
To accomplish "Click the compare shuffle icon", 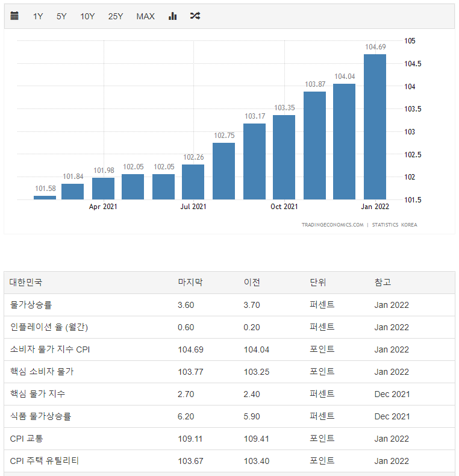I will (x=195, y=16).
